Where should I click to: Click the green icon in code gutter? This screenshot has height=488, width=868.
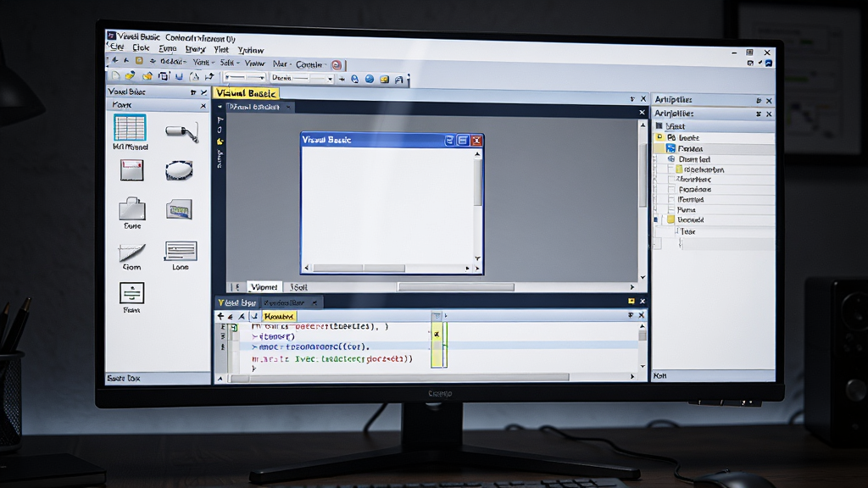coord(234,328)
